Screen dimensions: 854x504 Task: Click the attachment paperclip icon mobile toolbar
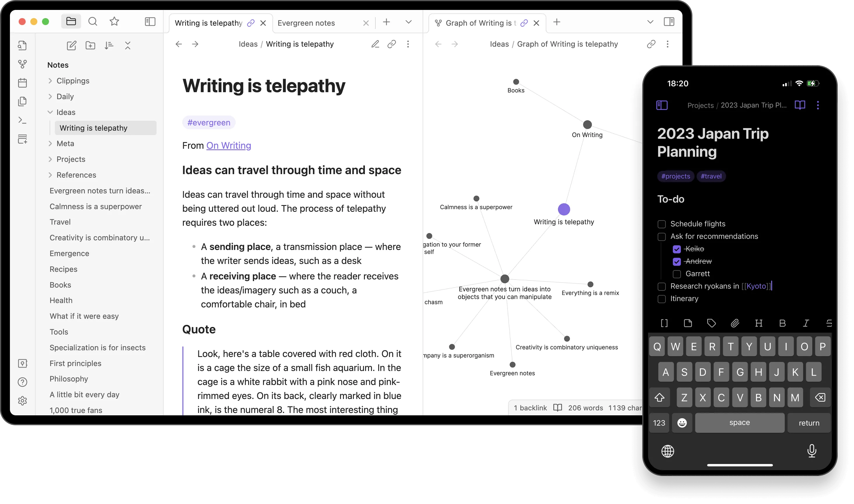(735, 323)
